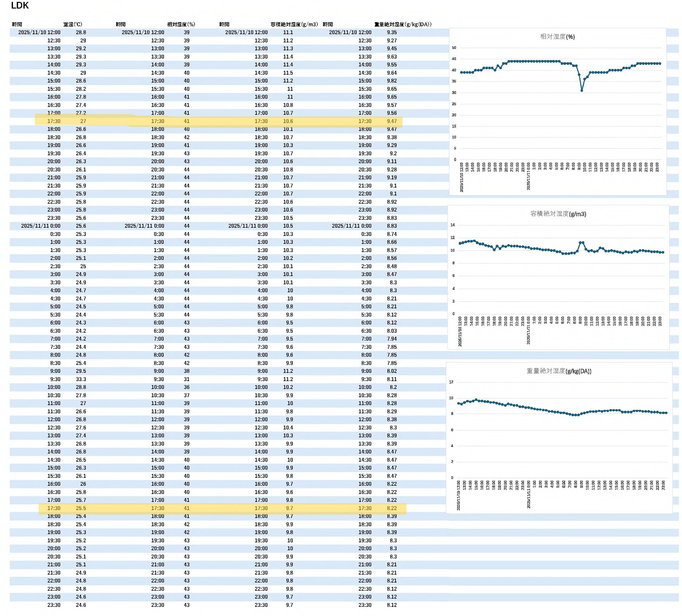Image resolution: width=682 pixels, height=616 pixels.
Task: Select the 相対湿度(%) chart title
Action: pyautogui.click(x=557, y=36)
